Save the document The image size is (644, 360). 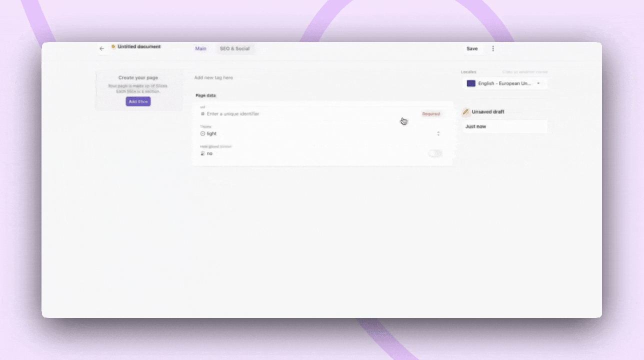click(471, 48)
